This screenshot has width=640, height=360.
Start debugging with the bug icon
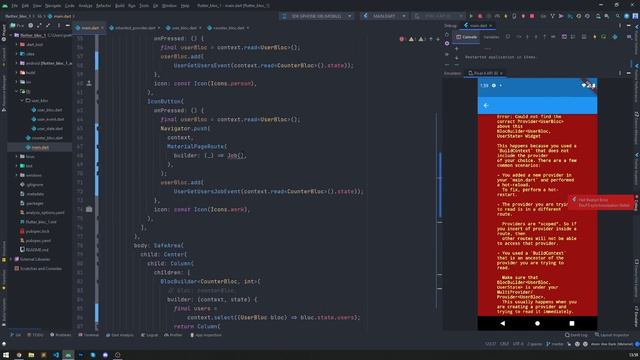tap(480, 16)
